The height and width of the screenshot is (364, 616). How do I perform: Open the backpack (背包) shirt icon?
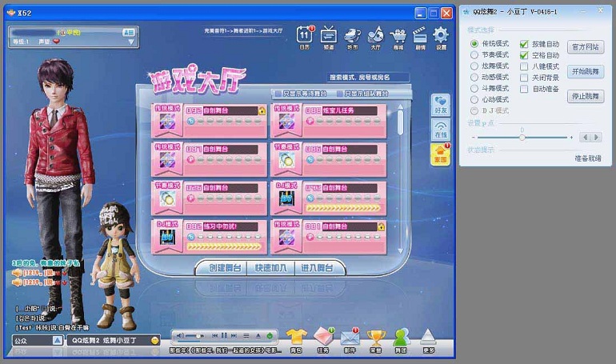(x=296, y=340)
